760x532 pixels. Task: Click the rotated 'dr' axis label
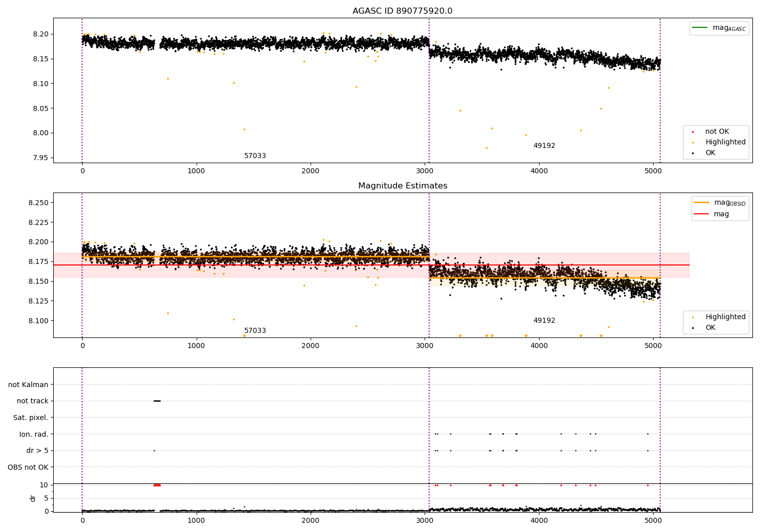coord(33,498)
